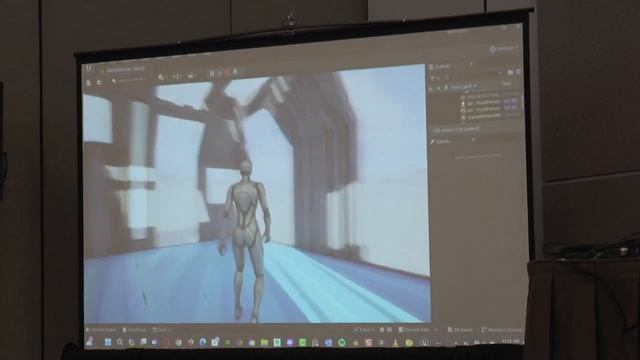640x360 pixels.
Task: Click the All Saved status indicator
Action: [x=460, y=330]
